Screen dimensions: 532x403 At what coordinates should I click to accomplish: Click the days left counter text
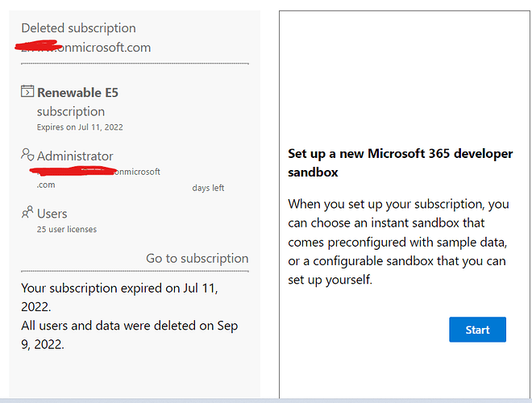click(x=208, y=188)
